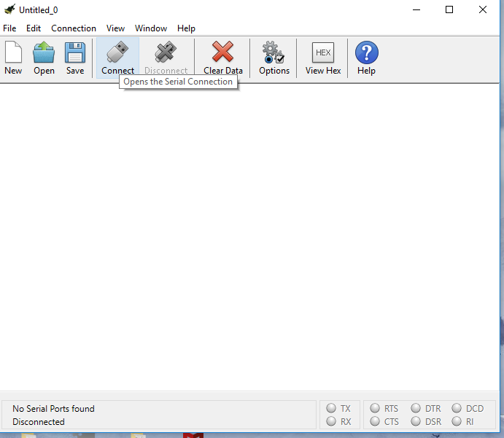Open the Options gear icon
This screenshot has height=438, width=504.
(x=274, y=53)
